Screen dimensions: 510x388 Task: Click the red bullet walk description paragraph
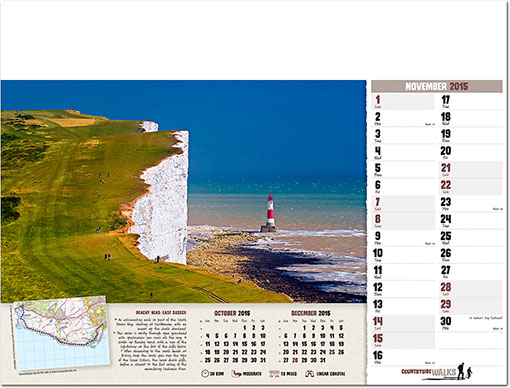(x=151, y=323)
